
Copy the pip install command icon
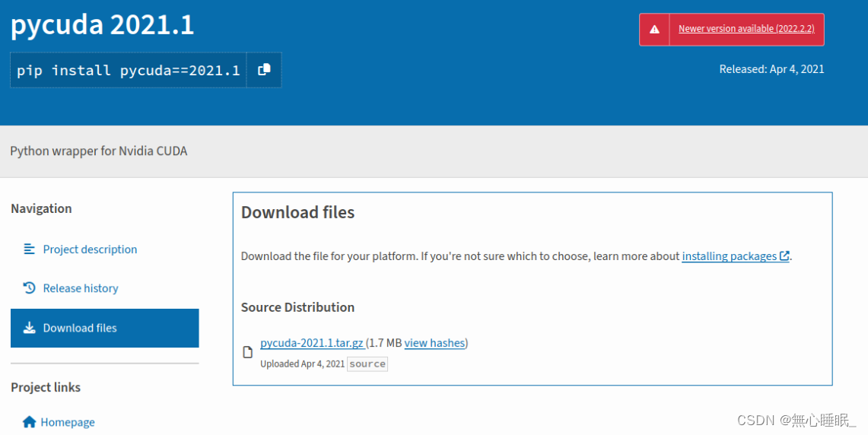click(x=264, y=70)
